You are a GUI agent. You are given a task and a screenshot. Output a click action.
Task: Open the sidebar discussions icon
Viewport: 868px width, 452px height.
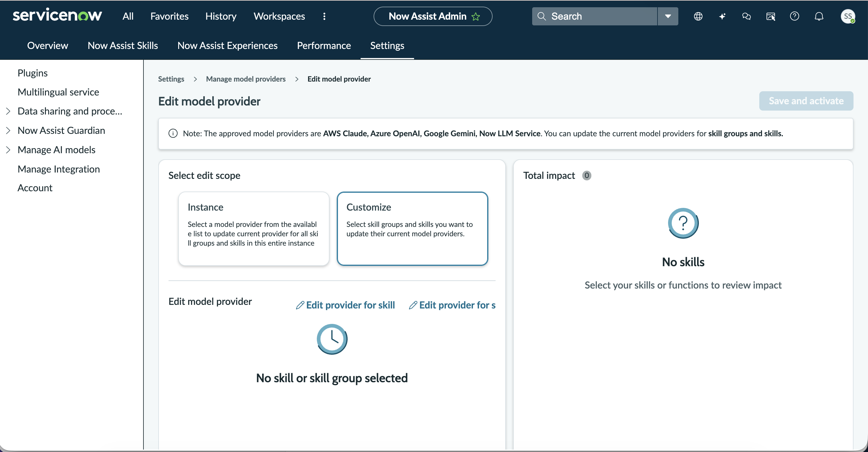click(771, 16)
